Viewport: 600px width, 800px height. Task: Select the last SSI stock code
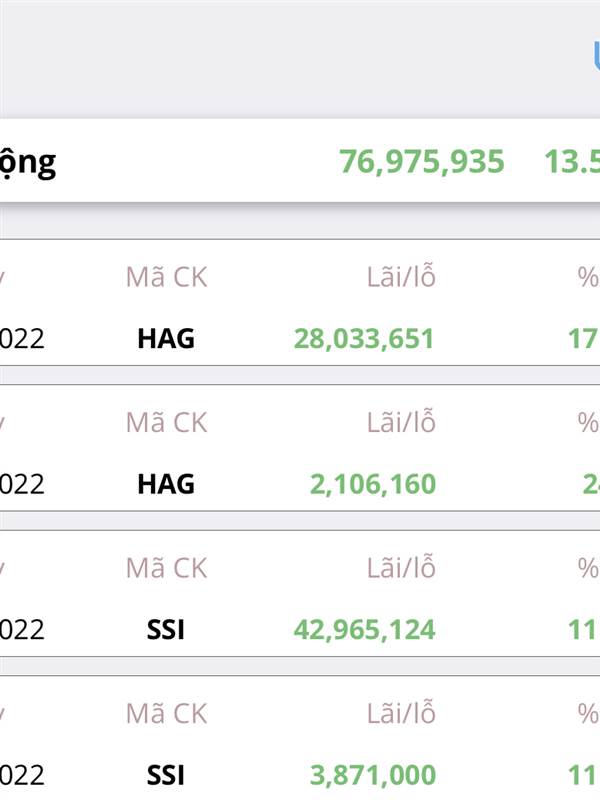tap(165, 775)
